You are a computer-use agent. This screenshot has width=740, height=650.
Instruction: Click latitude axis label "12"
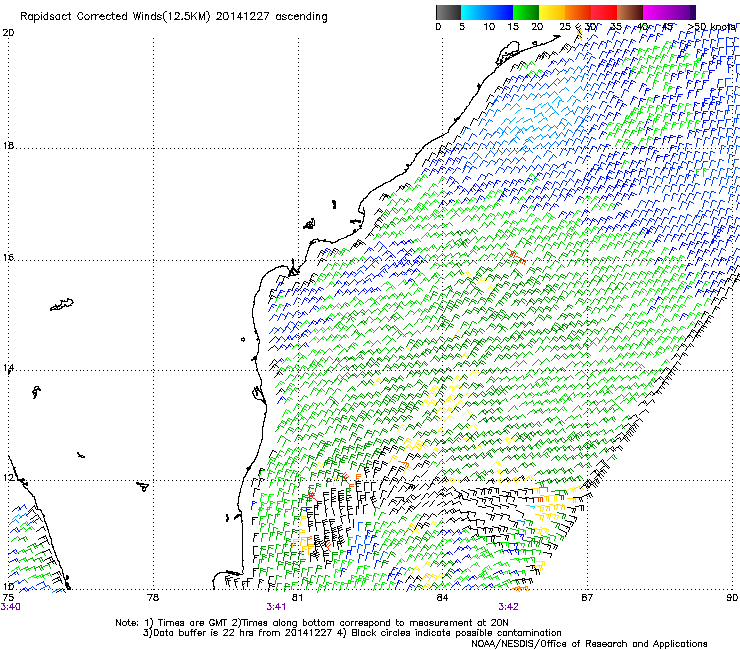(8, 478)
